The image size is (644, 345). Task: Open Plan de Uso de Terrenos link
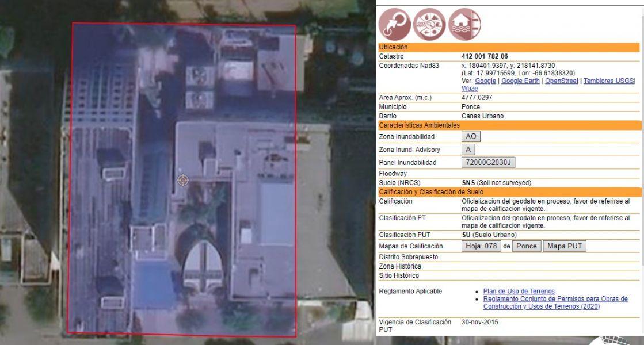(x=519, y=291)
